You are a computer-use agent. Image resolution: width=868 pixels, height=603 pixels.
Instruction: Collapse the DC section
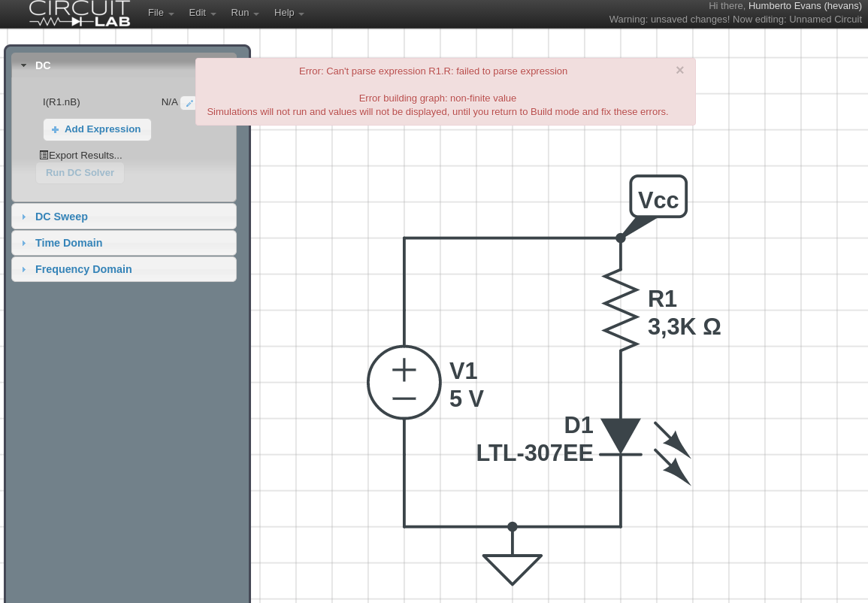tap(24, 65)
